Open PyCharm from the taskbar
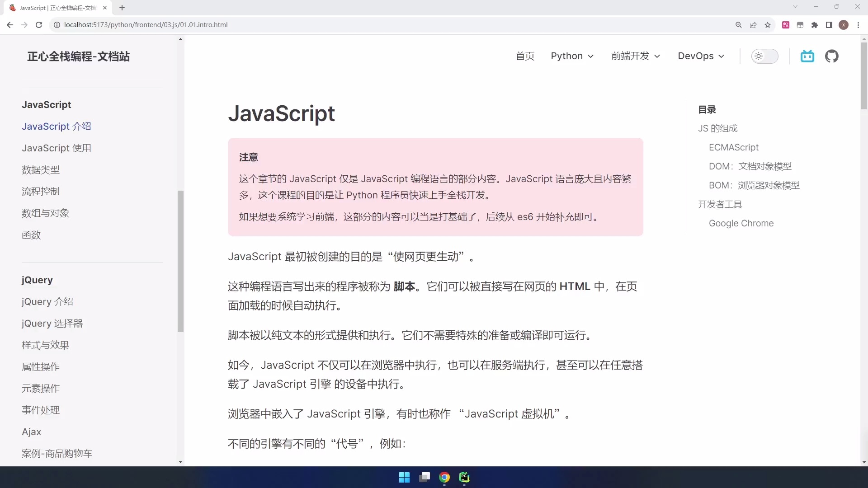The width and height of the screenshot is (868, 488). (464, 477)
